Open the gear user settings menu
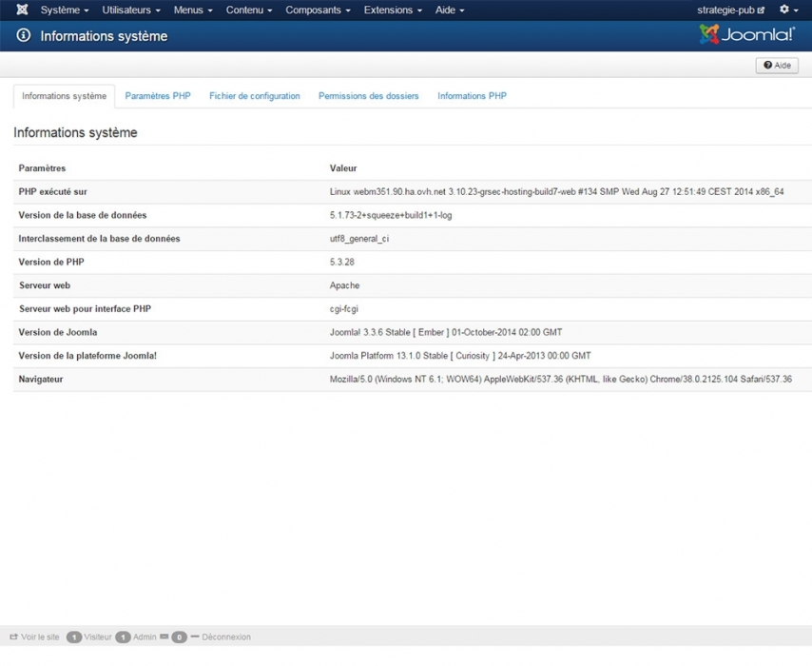This screenshot has height=666, width=812. pos(788,10)
